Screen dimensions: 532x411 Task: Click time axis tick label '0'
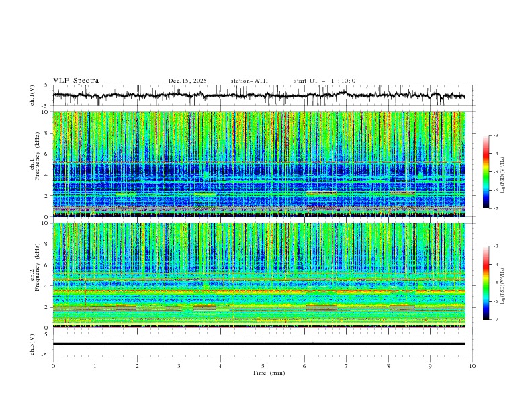[53, 366]
